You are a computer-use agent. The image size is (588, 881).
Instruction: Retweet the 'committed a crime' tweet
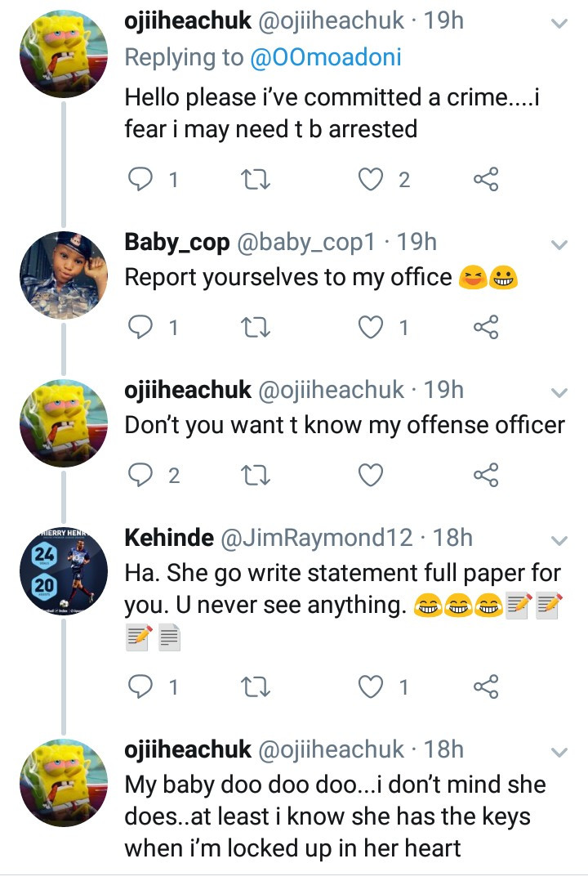tap(257, 179)
